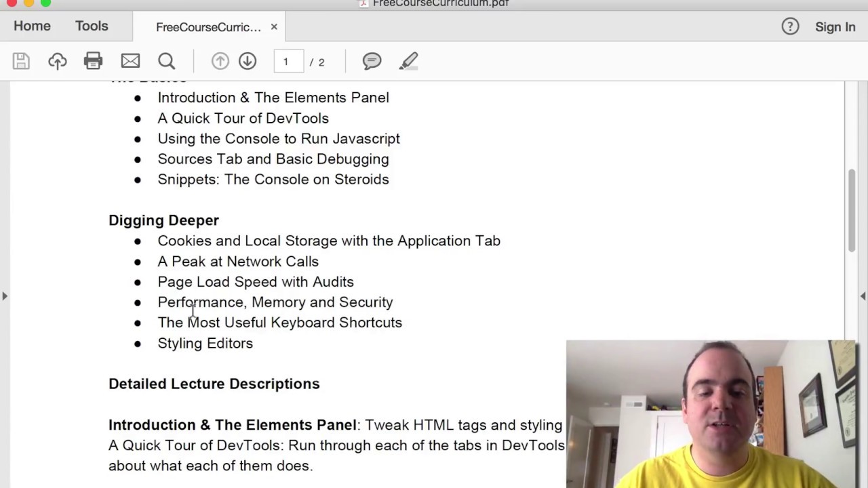This screenshot has height=488, width=868.
Task: Upload file to cloud icon
Action: point(58,61)
